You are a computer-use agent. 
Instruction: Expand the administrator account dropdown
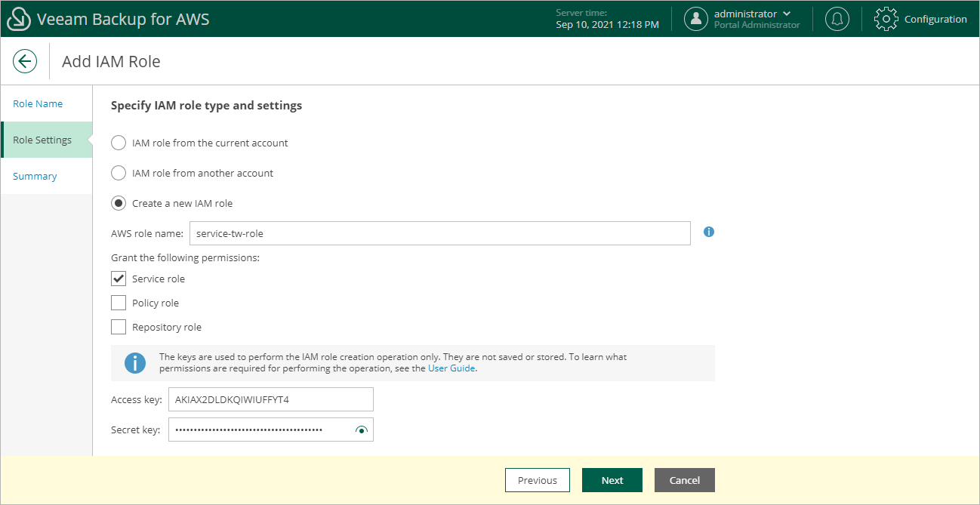pos(787,14)
